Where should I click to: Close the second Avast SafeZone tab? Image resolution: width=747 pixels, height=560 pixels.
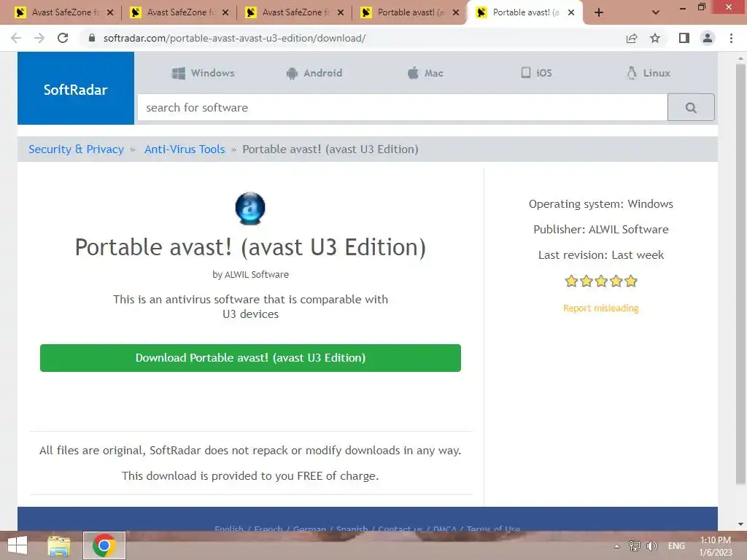[x=225, y=12]
